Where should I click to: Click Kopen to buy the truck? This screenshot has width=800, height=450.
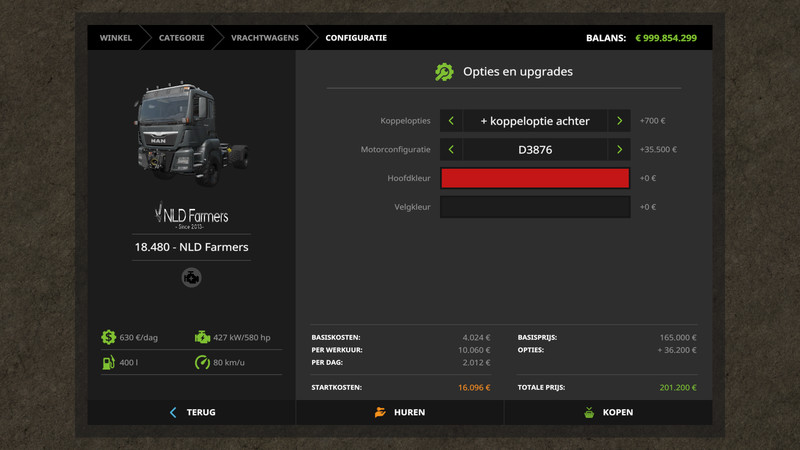click(x=608, y=412)
